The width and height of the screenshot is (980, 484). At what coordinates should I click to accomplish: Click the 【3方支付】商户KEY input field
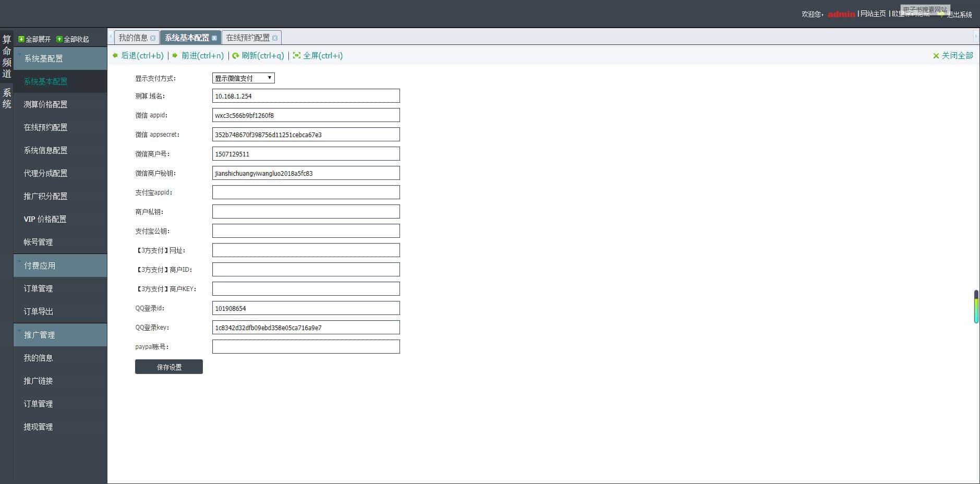tap(306, 289)
